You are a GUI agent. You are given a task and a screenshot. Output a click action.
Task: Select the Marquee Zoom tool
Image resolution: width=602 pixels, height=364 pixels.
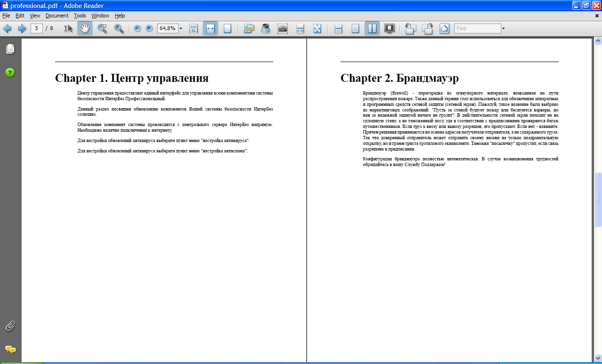[102, 29]
